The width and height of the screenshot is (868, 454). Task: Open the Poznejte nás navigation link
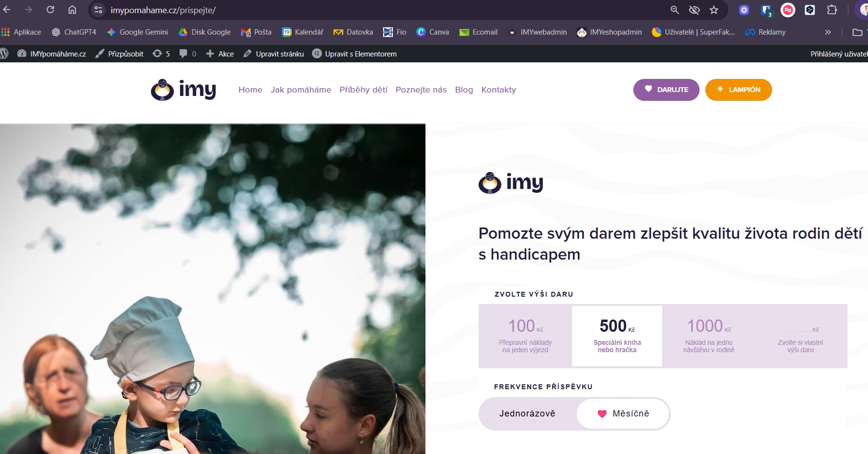point(421,90)
